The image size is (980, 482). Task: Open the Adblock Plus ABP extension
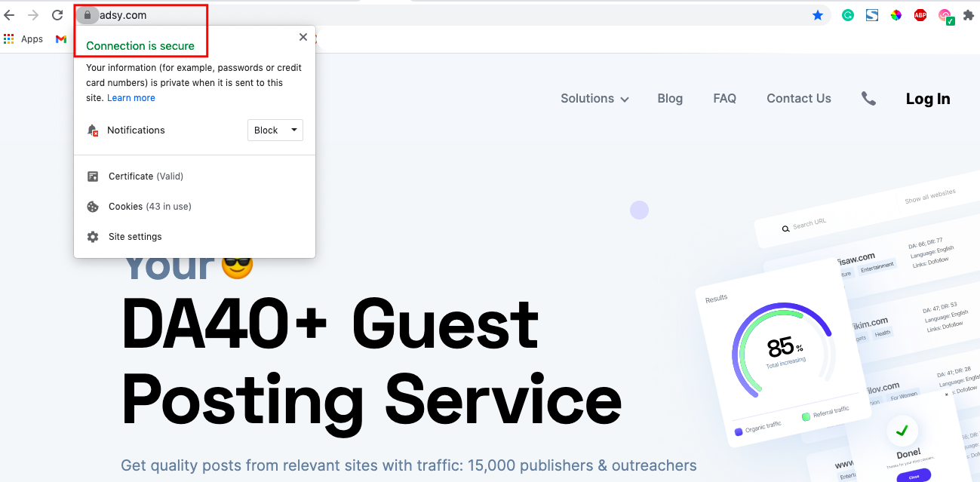click(x=920, y=15)
